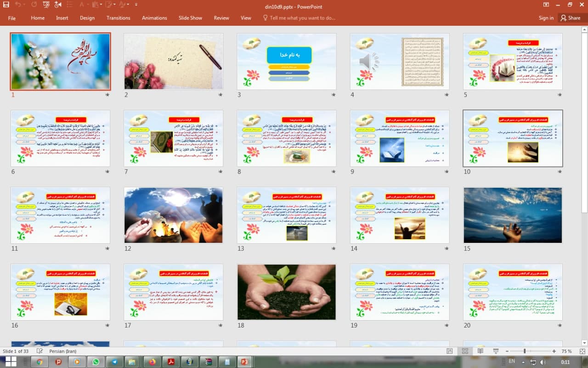Click the 75 % zoom level
Image resolution: width=588 pixels, height=368 pixels.
[x=566, y=351]
